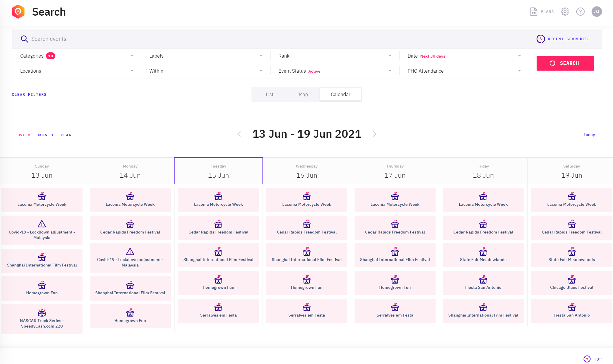Viewport: 613px width, 364px height.
Task: Open the settings gear icon
Action: pyautogui.click(x=565, y=12)
